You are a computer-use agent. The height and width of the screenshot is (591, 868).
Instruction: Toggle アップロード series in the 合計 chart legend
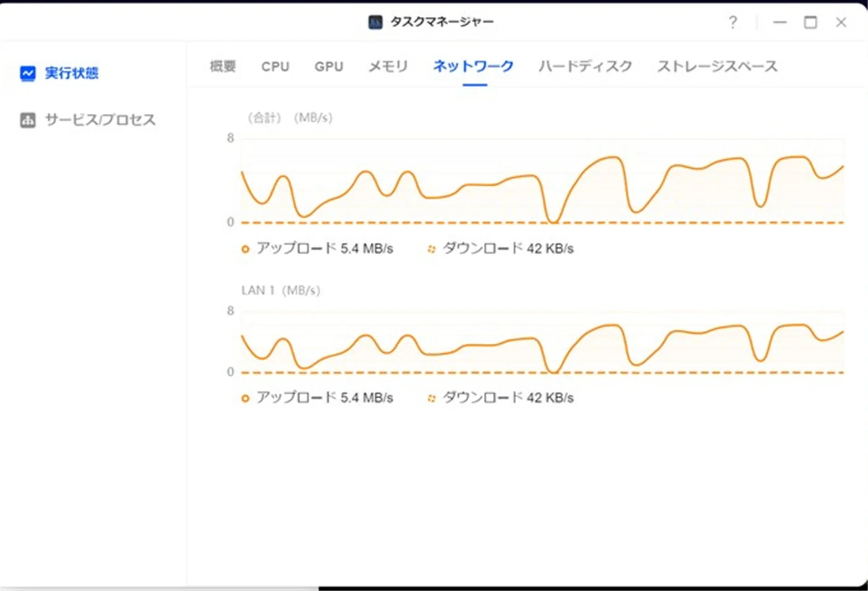click(x=317, y=248)
